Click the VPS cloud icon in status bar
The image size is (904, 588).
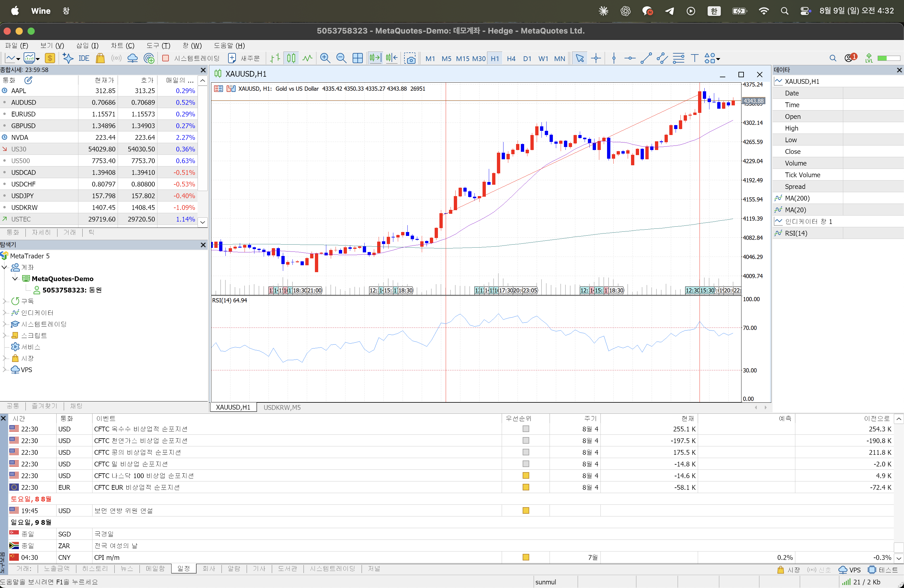[842, 570]
